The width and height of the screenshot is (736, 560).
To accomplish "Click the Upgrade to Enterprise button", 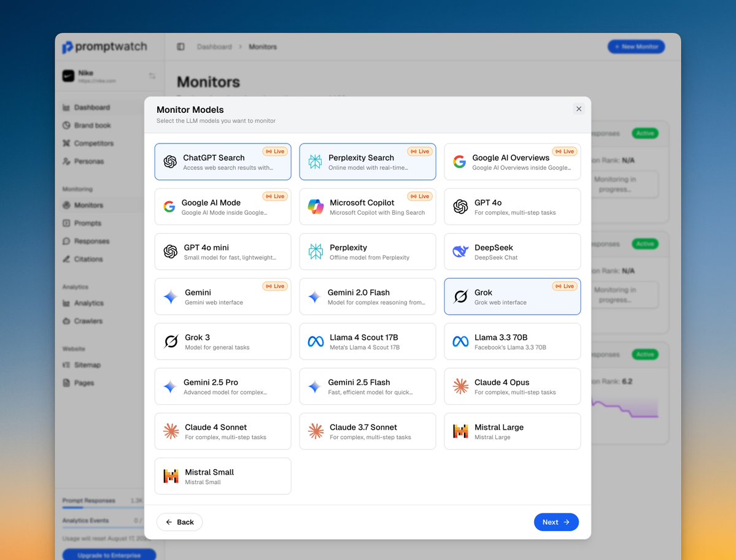I will 109,555.
